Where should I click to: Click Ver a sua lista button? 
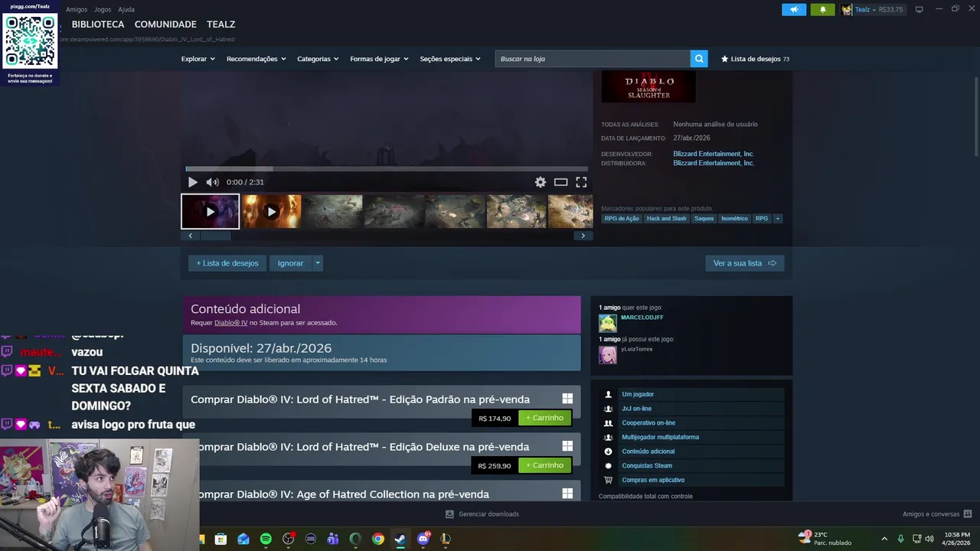744,263
